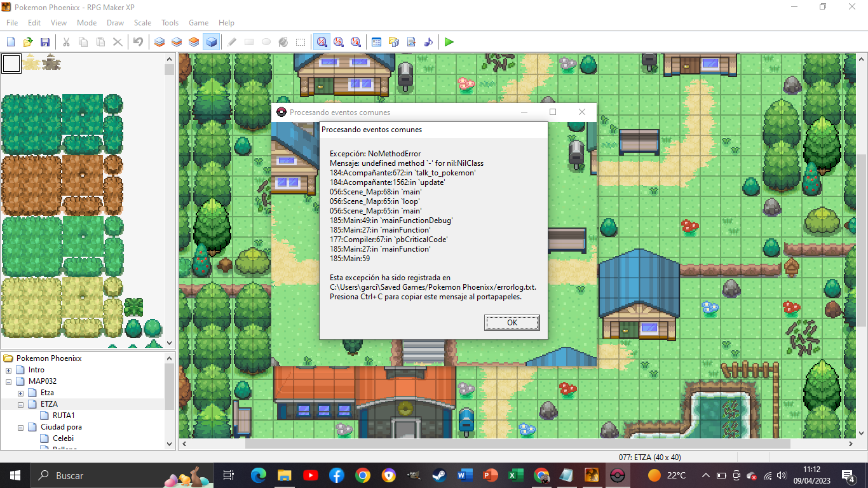Screen dimensions: 868x488
Task: Set map zoom to 1:2 scale
Action: pyautogui.click(x=339, y=42)
